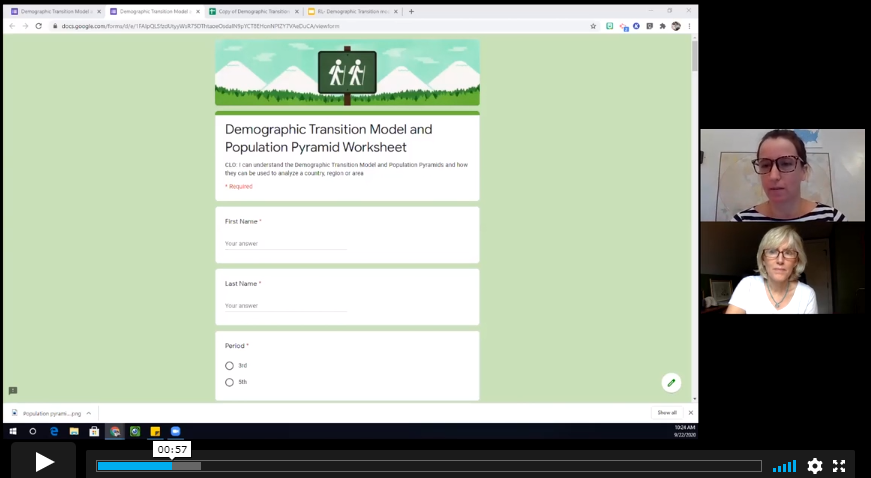Open Sticky Notes from the taskbar
The image size is (871, 478).
(156, 431)
